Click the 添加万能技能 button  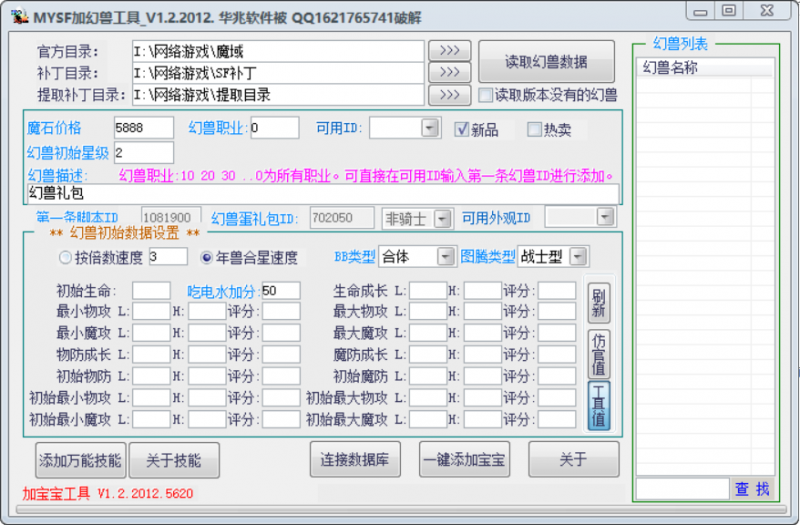(81, 460)
